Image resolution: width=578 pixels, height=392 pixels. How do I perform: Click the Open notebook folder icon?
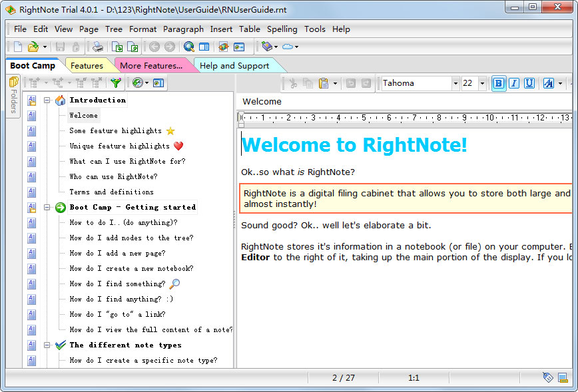click(33, 47)
